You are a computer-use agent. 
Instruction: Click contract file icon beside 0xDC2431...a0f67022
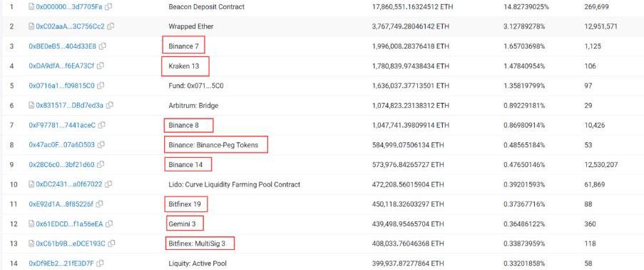tap(31, 184)
